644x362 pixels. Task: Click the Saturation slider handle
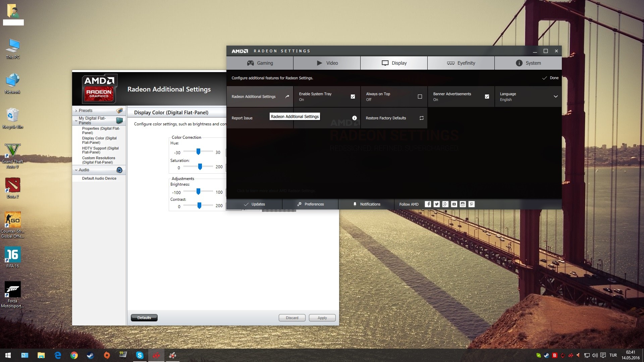[200, 166]
